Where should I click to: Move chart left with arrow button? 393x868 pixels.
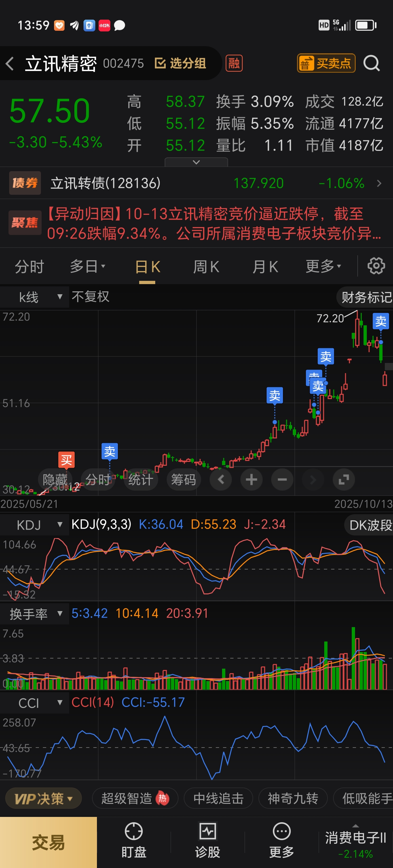(x=221, y=479)
